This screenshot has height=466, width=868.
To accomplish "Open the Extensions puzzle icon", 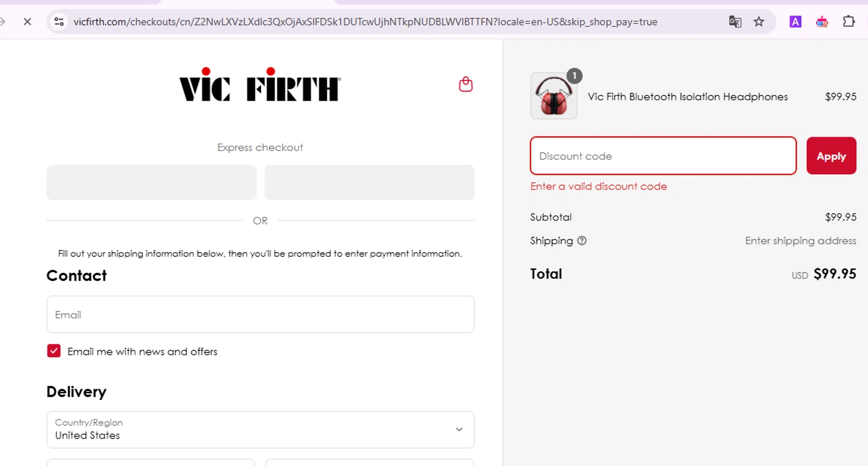I will pyautogui.click(x=848, y=22).
